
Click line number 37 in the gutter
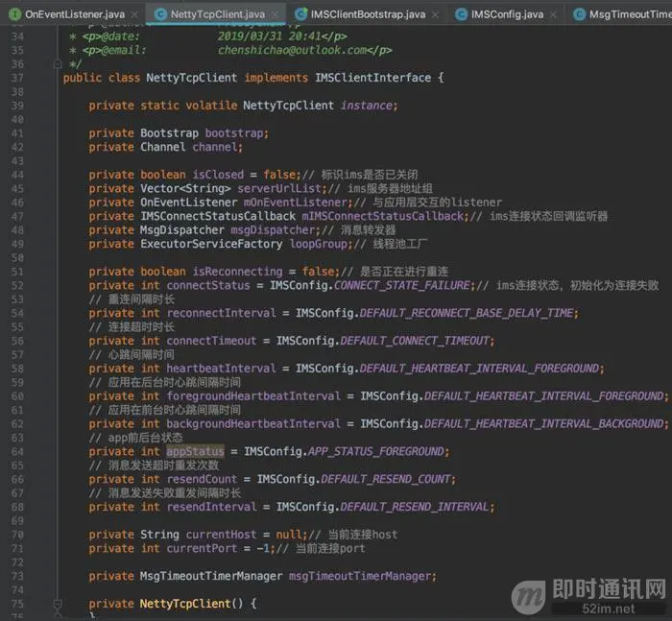17,78
